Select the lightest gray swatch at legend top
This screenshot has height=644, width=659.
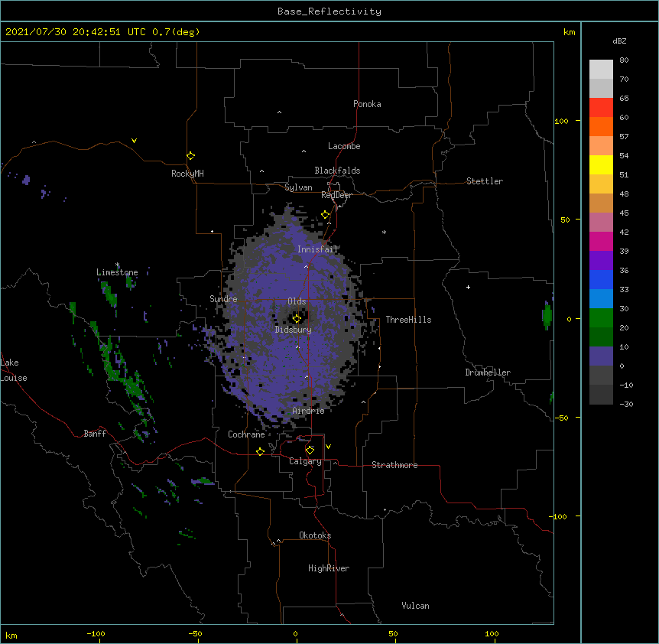pyautogui.click(x=601, y=70)
